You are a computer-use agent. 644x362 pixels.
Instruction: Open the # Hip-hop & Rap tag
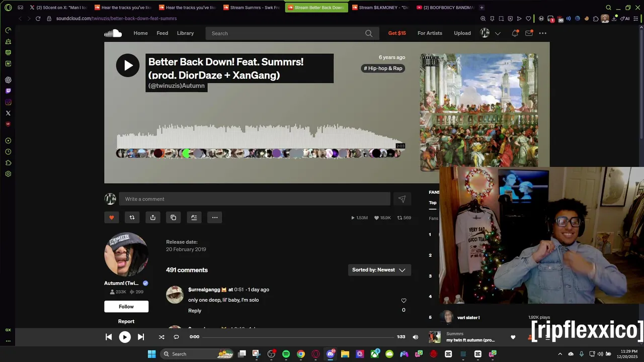tap(383, 68)
